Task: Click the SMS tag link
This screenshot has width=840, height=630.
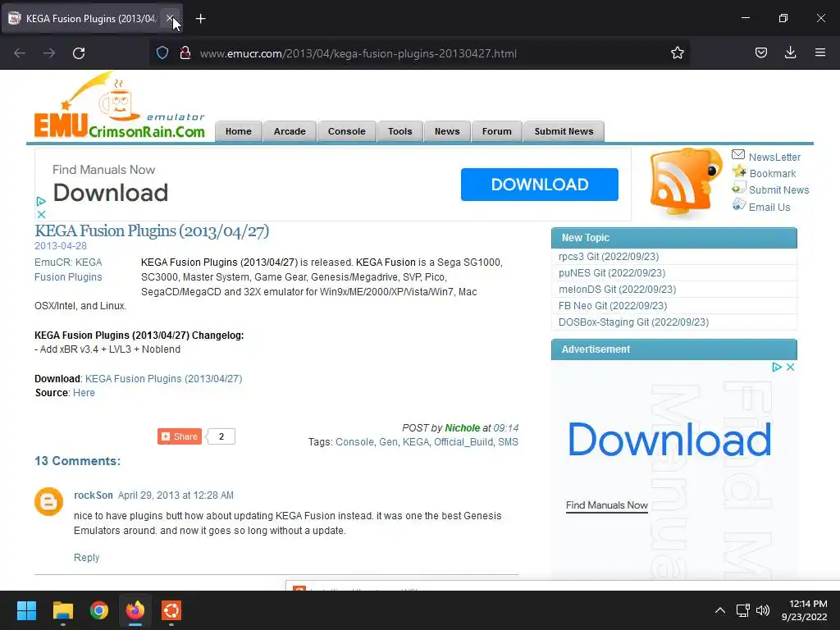Action: click(508, 442)
